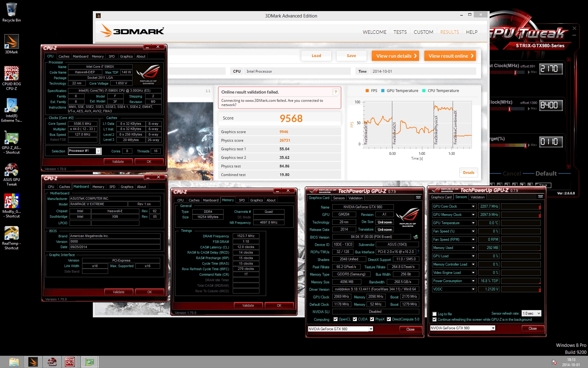Click the help question mark on validation error
Screen dimensions: 588x368
[336, 92]
